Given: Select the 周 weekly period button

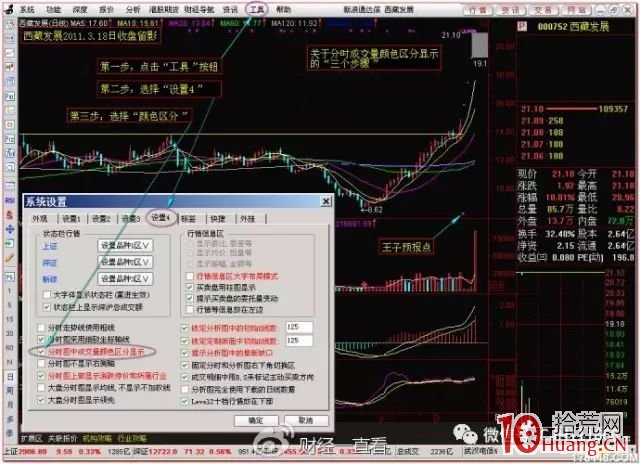Looking at the screenshot, I should click(10, 391).
